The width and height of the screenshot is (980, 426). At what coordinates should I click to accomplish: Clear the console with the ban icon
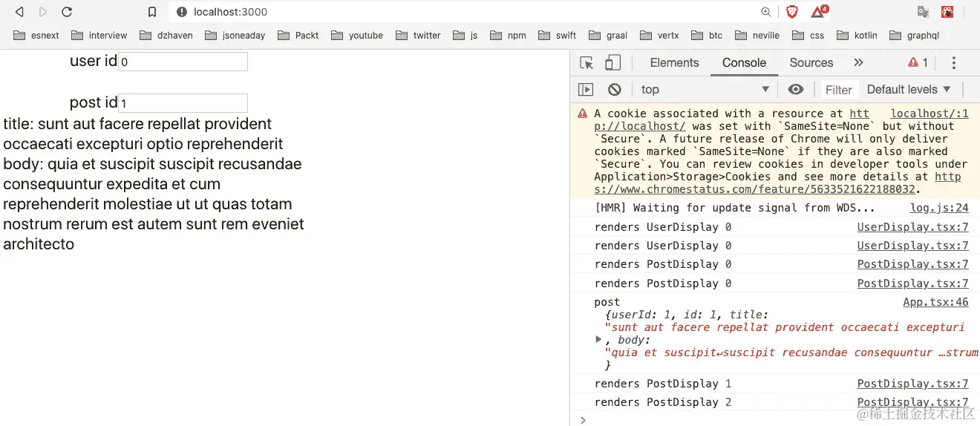tap(614, 90)
